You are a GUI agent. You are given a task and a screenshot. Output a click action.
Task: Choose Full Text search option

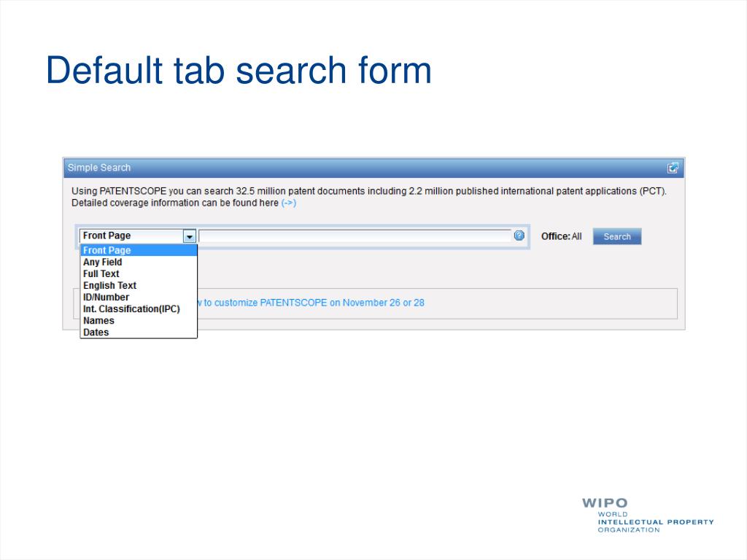coord(139,274)
